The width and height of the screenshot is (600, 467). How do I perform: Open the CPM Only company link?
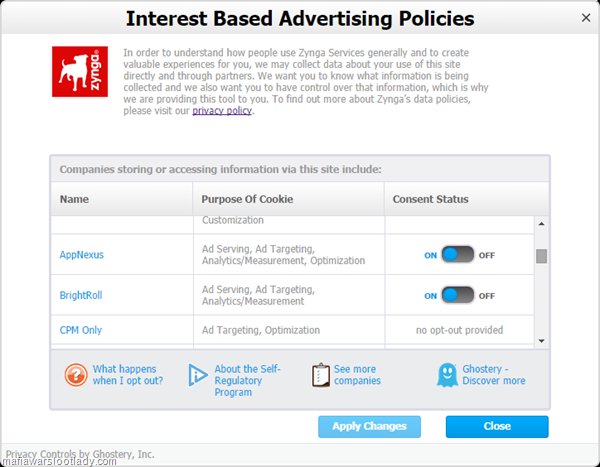click(81, 330)
